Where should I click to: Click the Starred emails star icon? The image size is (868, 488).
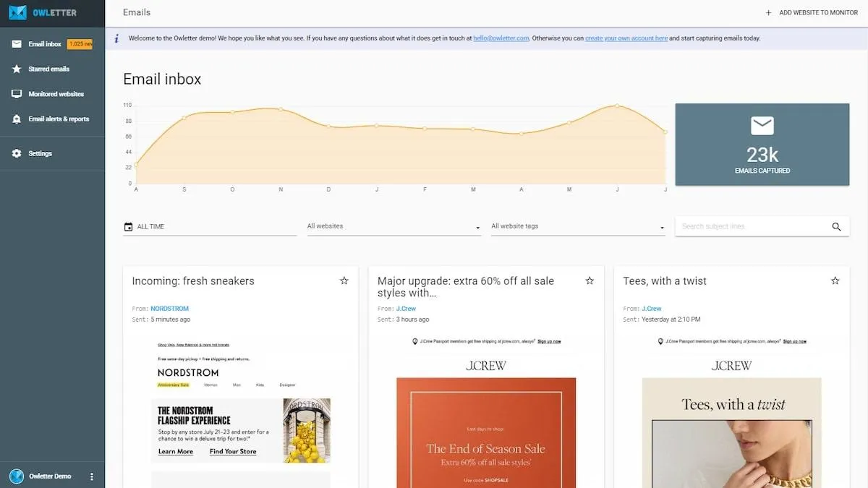click(x=17, y=69)
